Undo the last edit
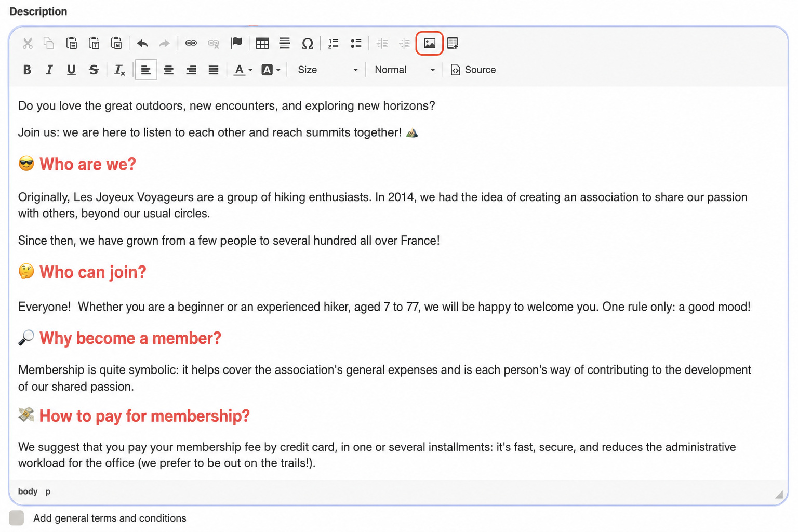 pyautogui.click(x=142, y=43)
